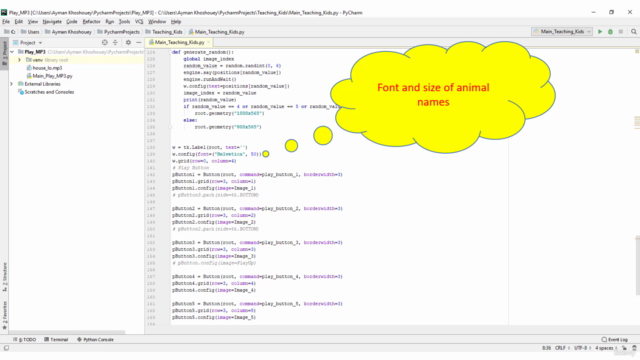Click the Stop process icon in toolbar
The image size is (640, 360).
click(x=621, y=31)
